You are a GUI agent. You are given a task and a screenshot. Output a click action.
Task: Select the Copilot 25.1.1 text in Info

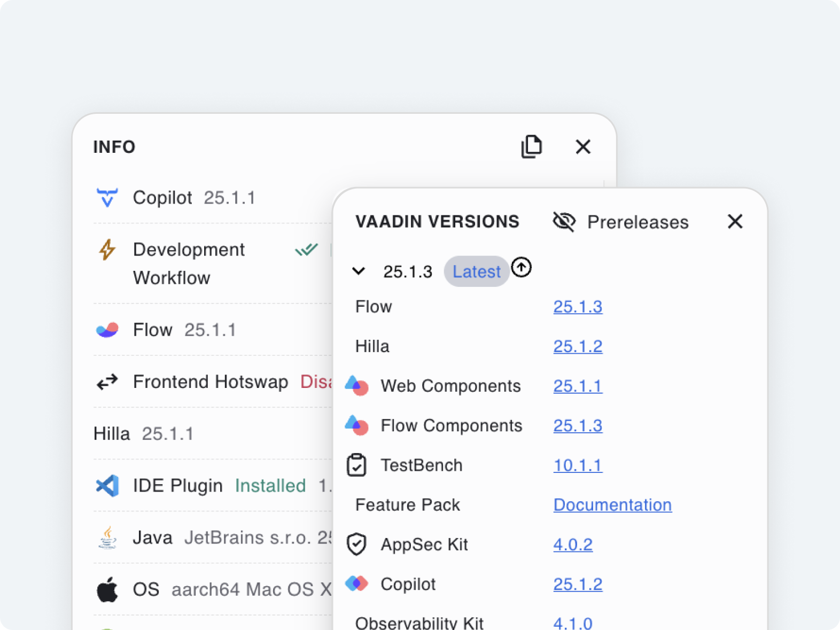click(194, 198)
